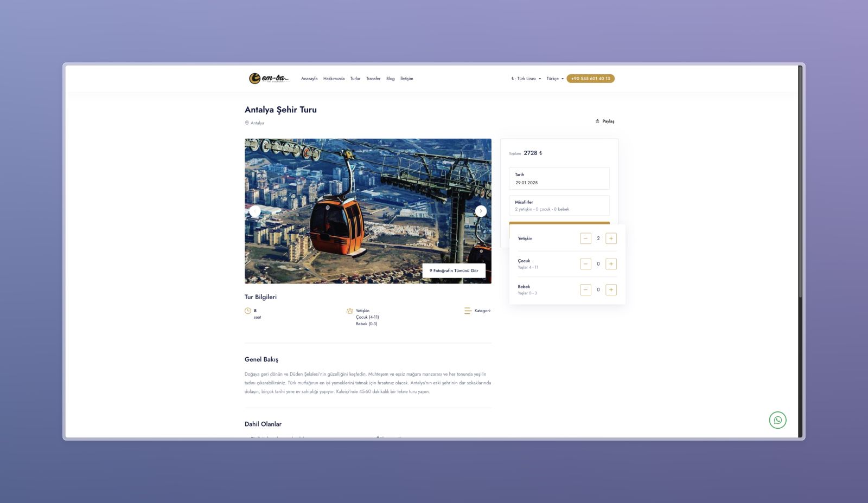Reduce Bebek count with minus button
The height and width of the screenshot is (503, 868).
click(585, 290)
